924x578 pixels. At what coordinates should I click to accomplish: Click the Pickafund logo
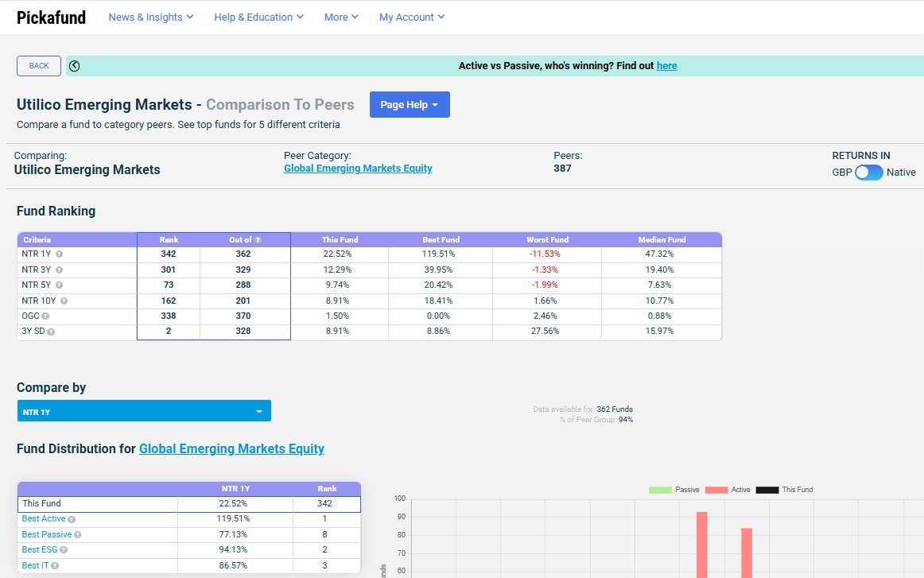pos(51,17)
